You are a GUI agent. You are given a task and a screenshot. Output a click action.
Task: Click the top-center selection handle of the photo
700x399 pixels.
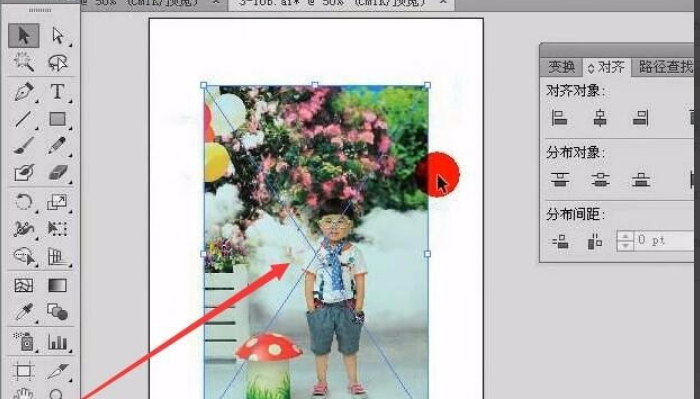[315, 85]
